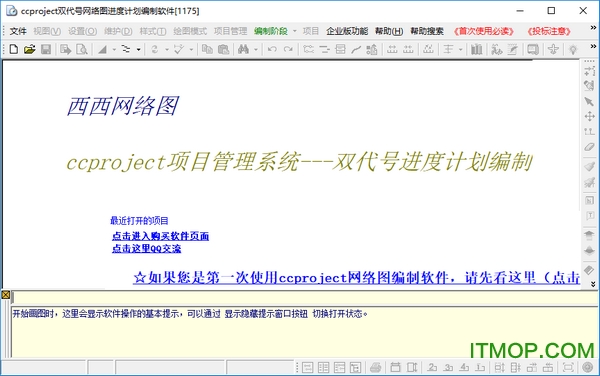Create a new file with the blank page icon
The width and height of the screenshot is (600, 376).
coord(13,49)
